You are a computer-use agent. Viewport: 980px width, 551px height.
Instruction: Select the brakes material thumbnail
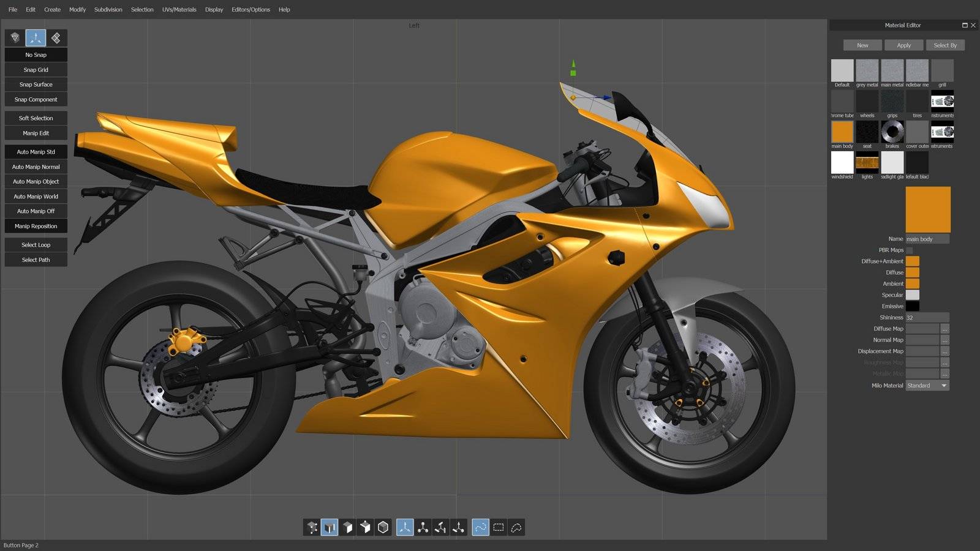pyautogui.click(x=892, y=132)
